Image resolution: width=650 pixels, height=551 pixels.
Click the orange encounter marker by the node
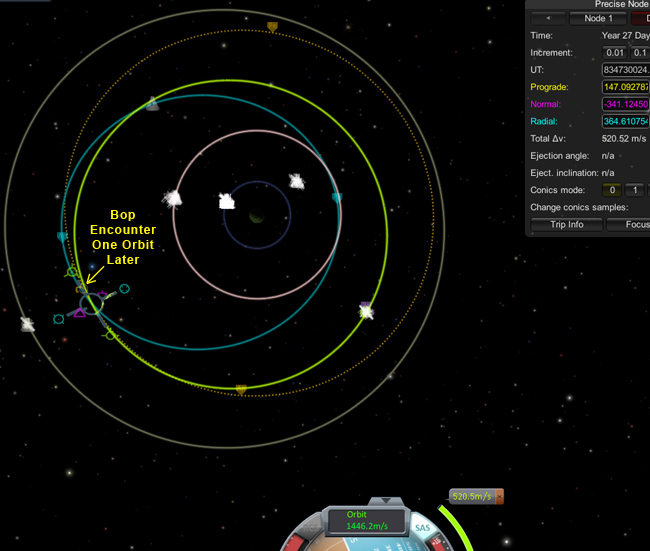(80, 289)
